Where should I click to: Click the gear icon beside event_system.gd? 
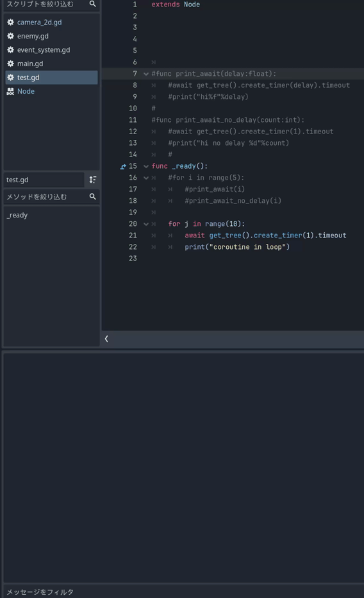10,49
